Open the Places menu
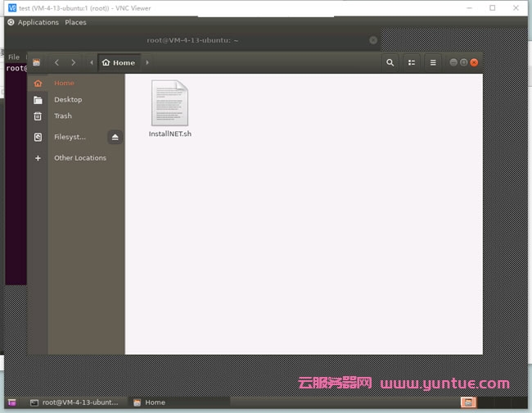The height and width of the screenshot is (413, 532). pyautogui.click(x=75, y=22)
